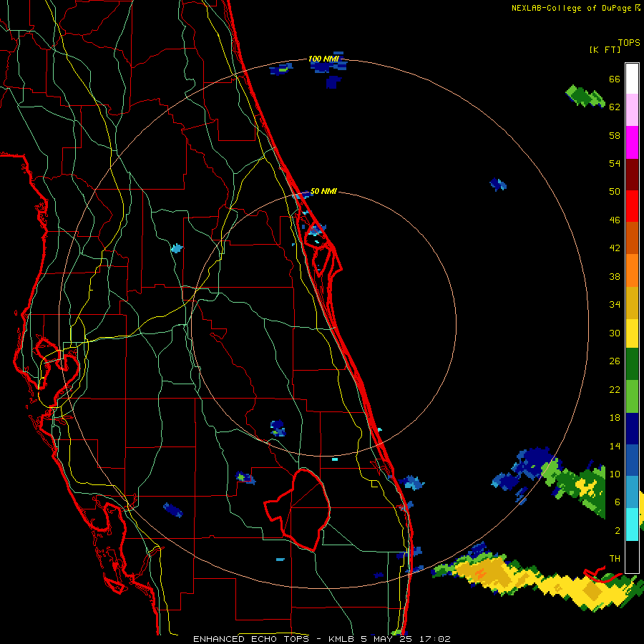
Task: Click the TOPS legend heading
Action: 629,42
